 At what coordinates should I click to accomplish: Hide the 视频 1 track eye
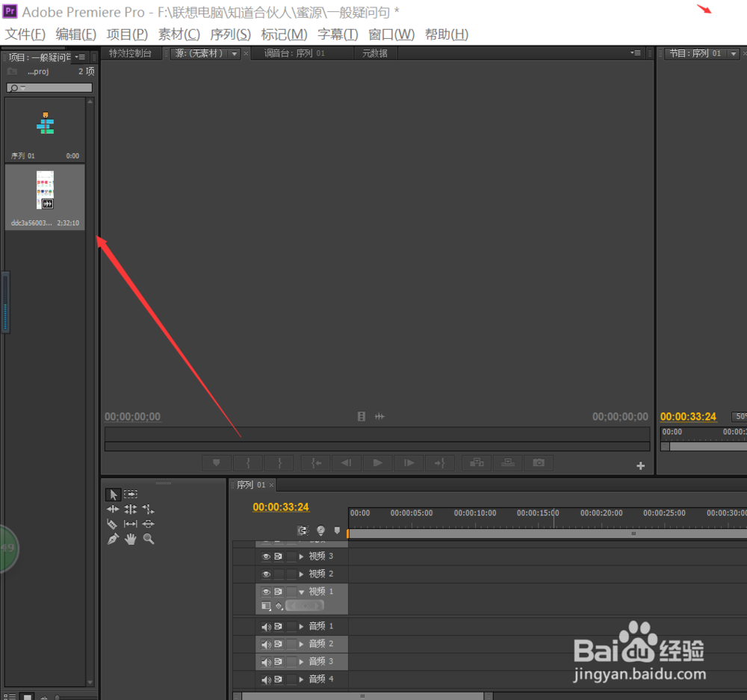coord(267,592)
